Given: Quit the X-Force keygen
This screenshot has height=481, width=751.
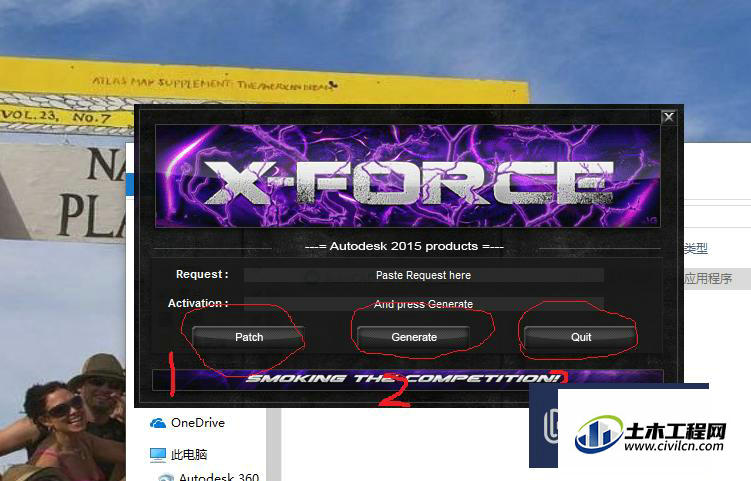Looking at the screenshot, I should tap(580, 337).
